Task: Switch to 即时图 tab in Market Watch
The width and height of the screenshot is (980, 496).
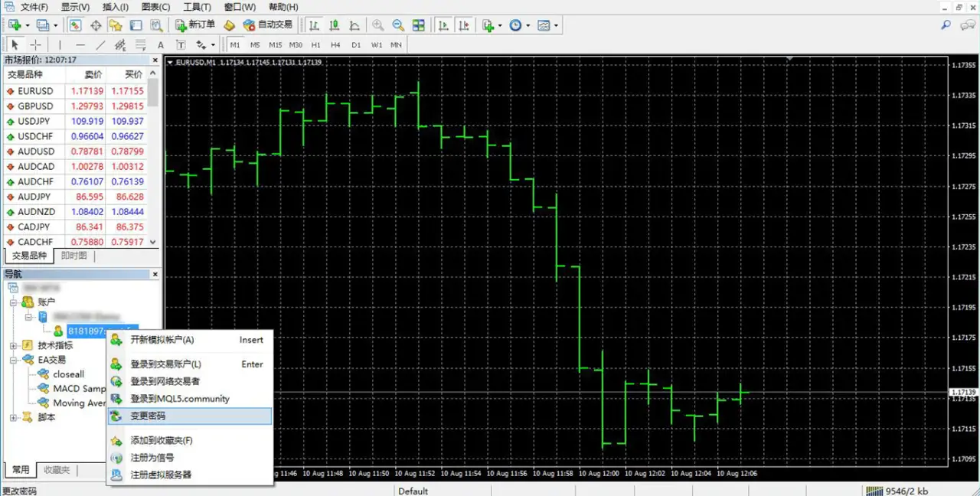Action: coord(74,256)
